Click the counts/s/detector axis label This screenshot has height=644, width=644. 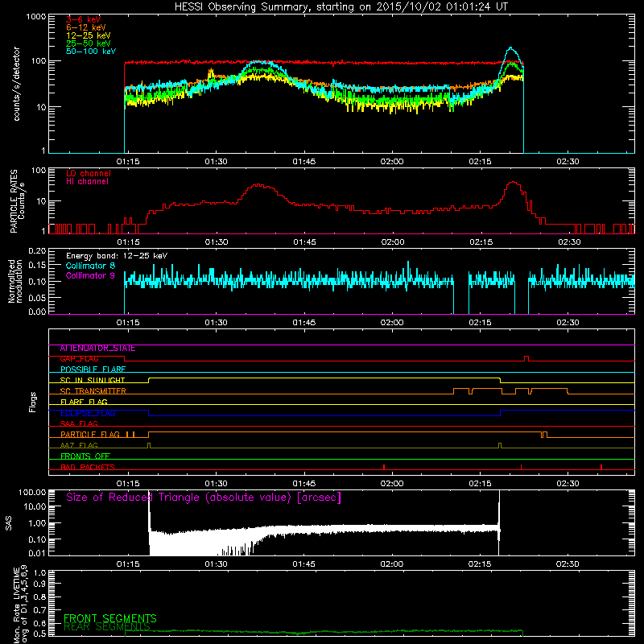coord(16,84)
